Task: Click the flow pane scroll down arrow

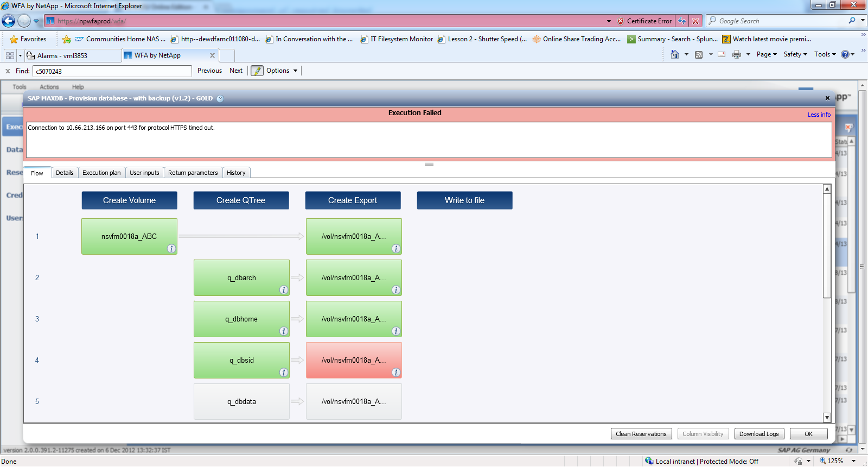Action: point(827,418)
